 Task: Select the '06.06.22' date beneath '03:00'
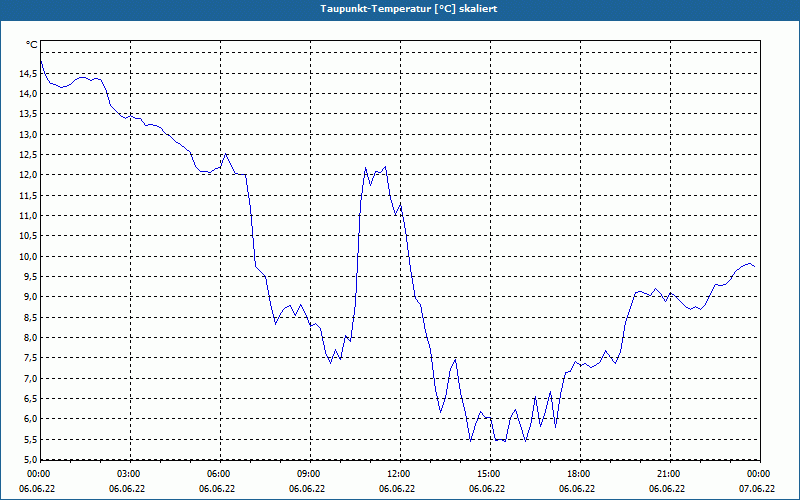[127, 489]
